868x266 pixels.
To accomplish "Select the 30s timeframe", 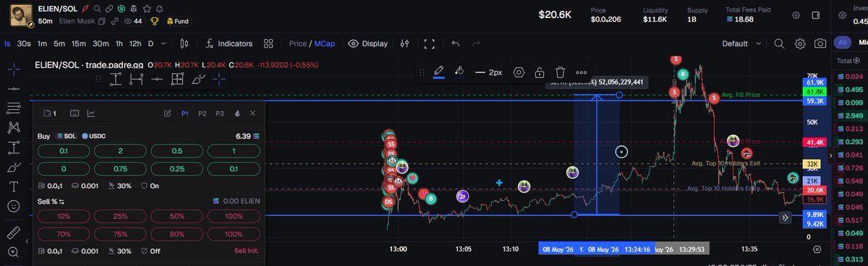I will 24,43.
